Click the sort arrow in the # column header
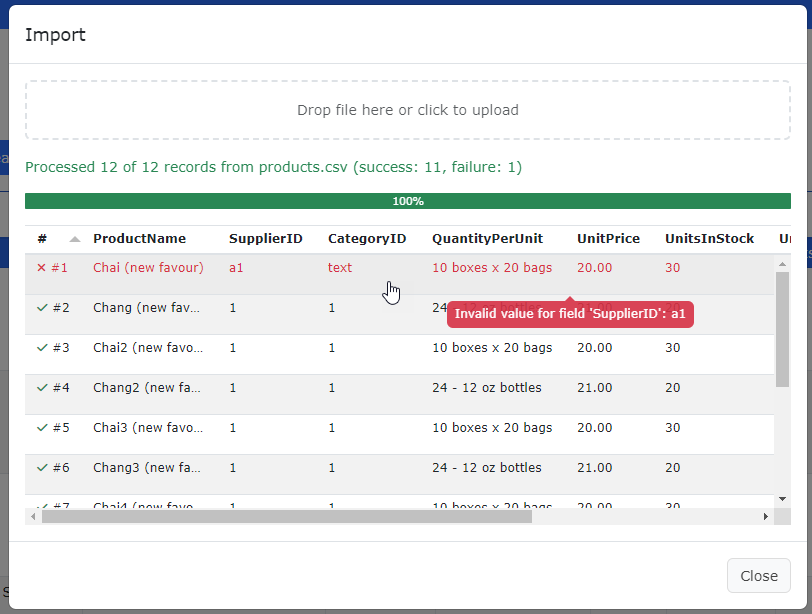Screen dimensions: 812x614 [75, 239]
